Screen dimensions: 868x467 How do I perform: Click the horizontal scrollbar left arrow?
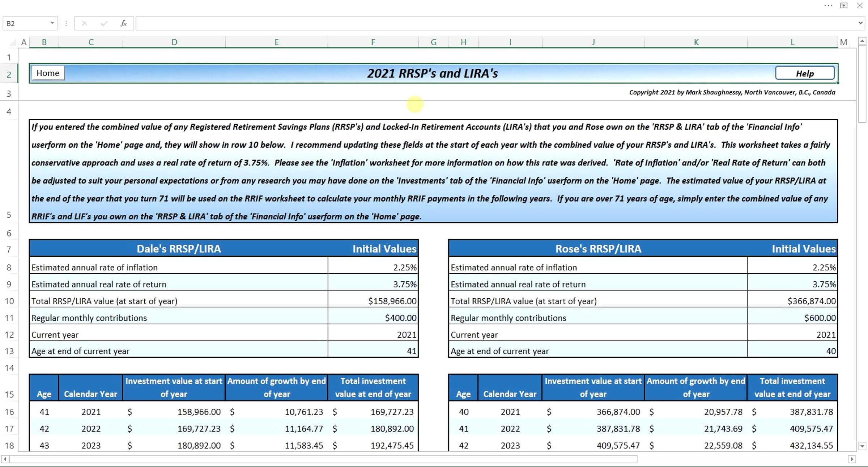click(x=5, y=459)
